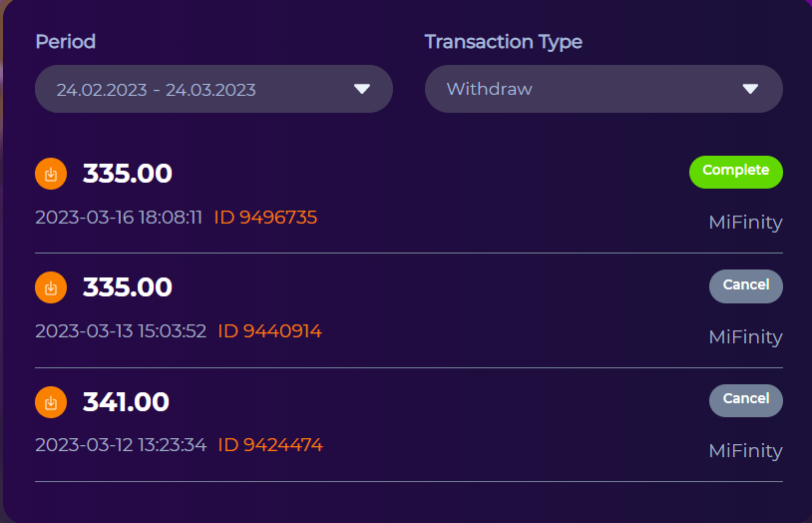Click the Withdraw dropdown chevron arrow
The image size is (812, 523).
click(751, 89)
